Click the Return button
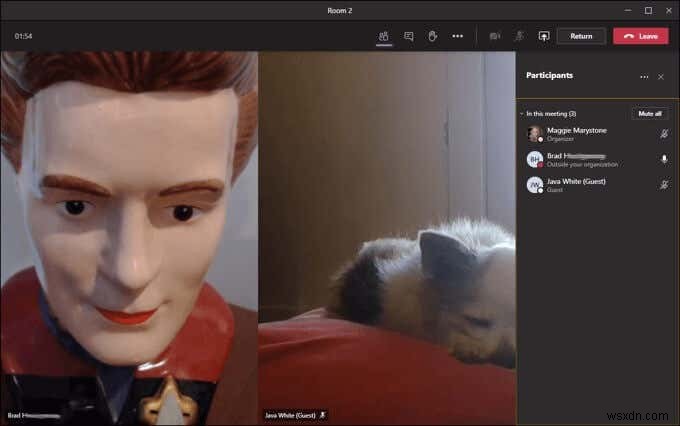This screenshot has width=680, height=426. [581, 36]
